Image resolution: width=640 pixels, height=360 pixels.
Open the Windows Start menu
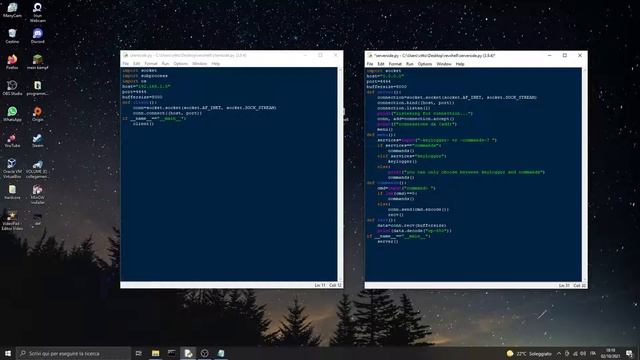coord(8,353)
